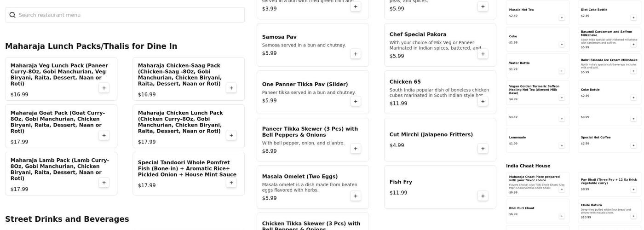Add Chicken 65 to cart
644x230 pixels.
pyautogui.click(x=483, y=101)
